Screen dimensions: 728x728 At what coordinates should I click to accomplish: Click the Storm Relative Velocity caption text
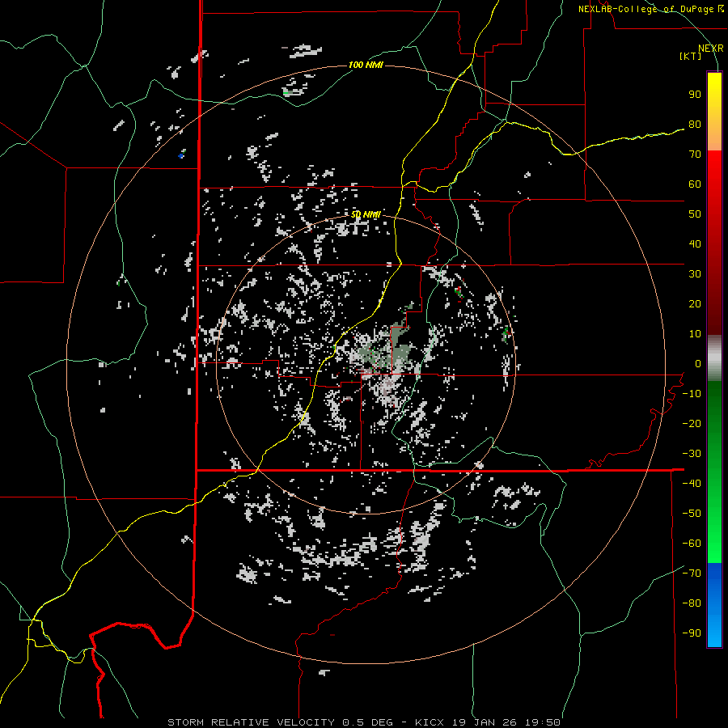pos(364,722)
